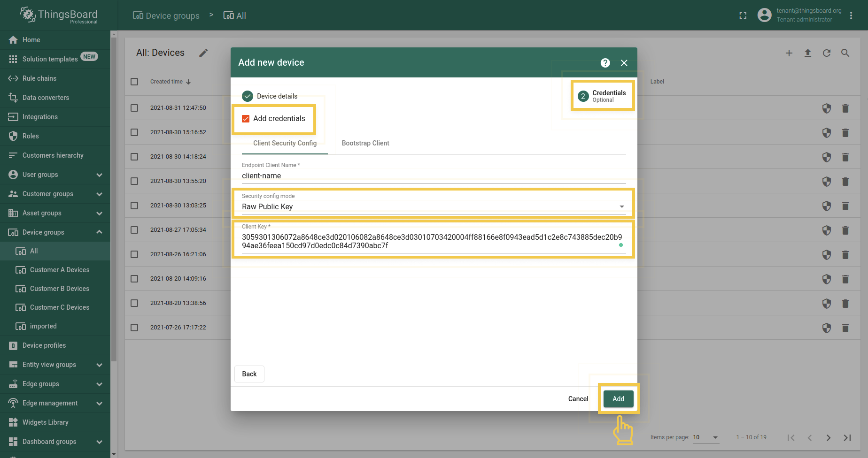Viewport: 868px width, 458px height.
Task: Uncheck the Add credentials checkbox
Action: tap(246, 118)
